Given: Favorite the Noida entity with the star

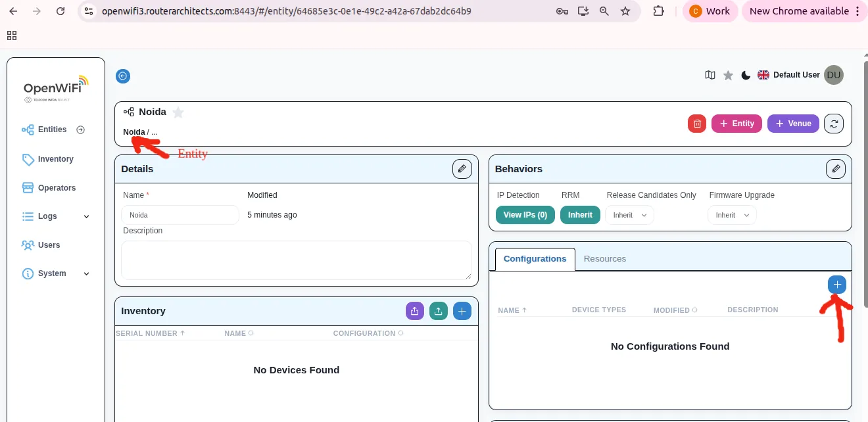Looking at the screenshot, I should [x=178, y=112].
